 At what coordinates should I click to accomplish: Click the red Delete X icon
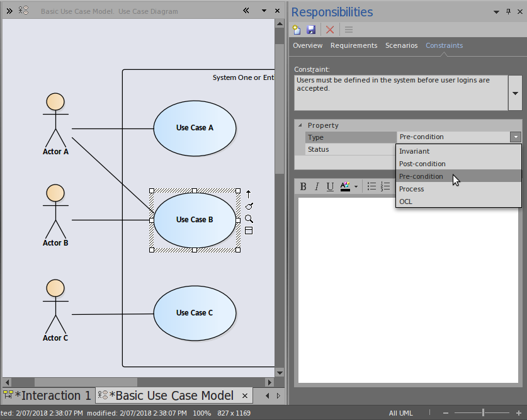coord(330,30)
